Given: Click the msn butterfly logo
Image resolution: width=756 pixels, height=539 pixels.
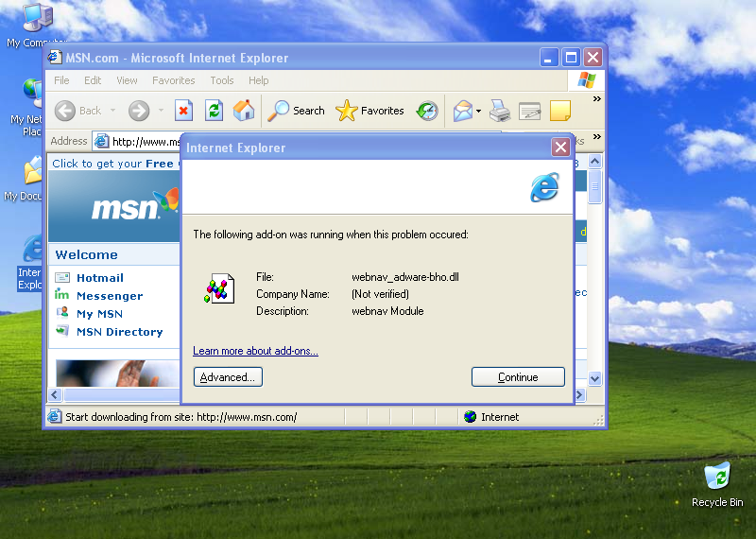Looking at the screenshot, I should (x=135, y=205).
